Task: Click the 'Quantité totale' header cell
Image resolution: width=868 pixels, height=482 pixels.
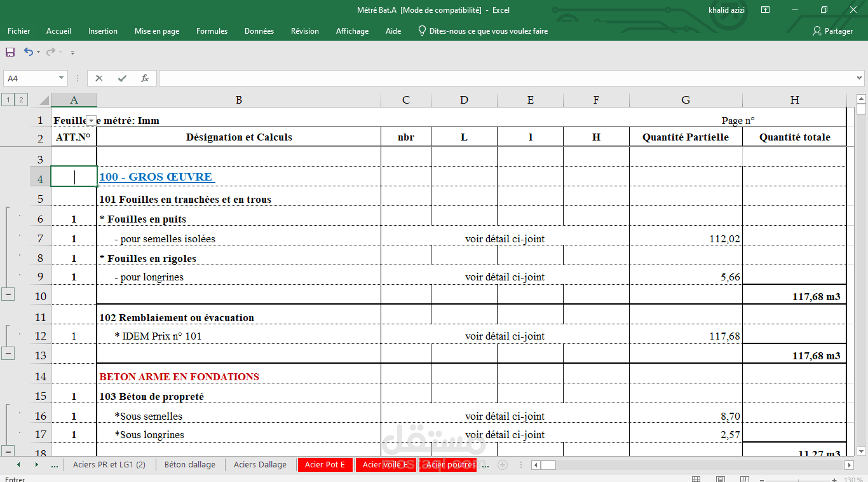Action: pos(794,137)
